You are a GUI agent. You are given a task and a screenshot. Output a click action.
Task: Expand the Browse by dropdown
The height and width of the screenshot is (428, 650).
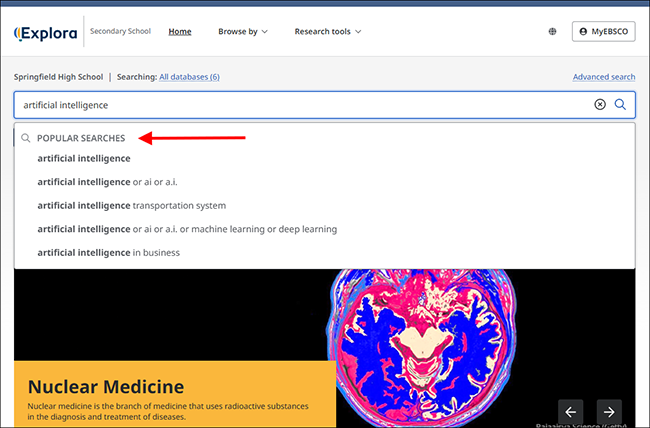click(243, 32)
